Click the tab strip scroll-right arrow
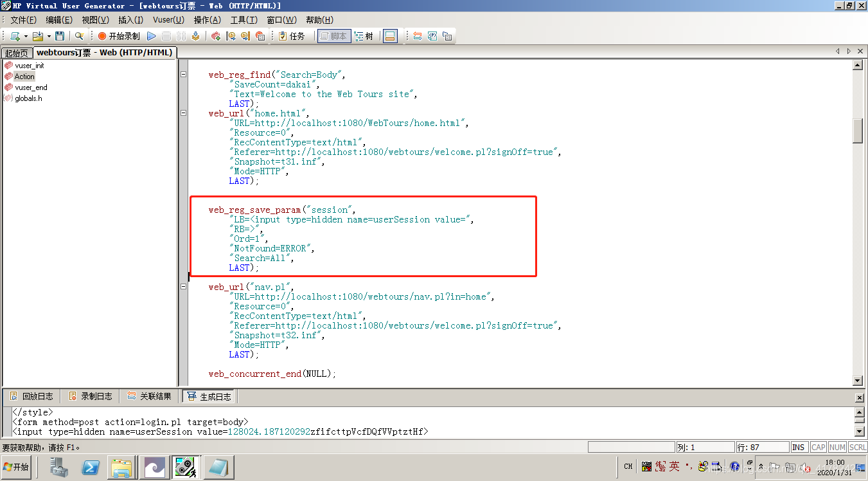This screenshot has height=481, width=868. click(x=849, y=51)
